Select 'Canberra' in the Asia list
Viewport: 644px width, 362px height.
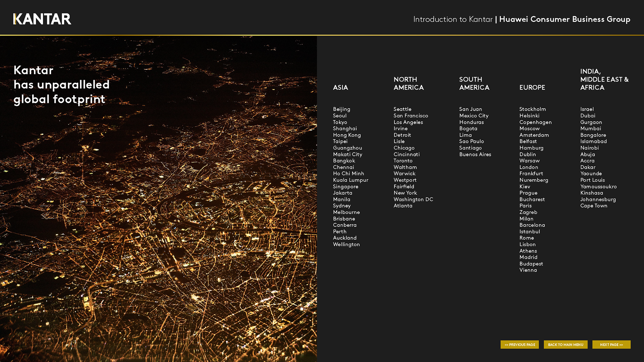click(x=345, y=225)
